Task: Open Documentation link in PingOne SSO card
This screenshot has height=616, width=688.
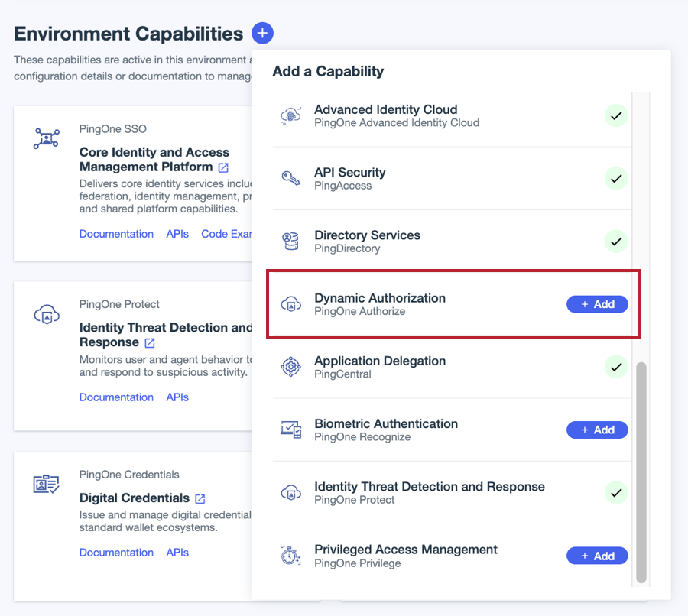Action: 116,234
